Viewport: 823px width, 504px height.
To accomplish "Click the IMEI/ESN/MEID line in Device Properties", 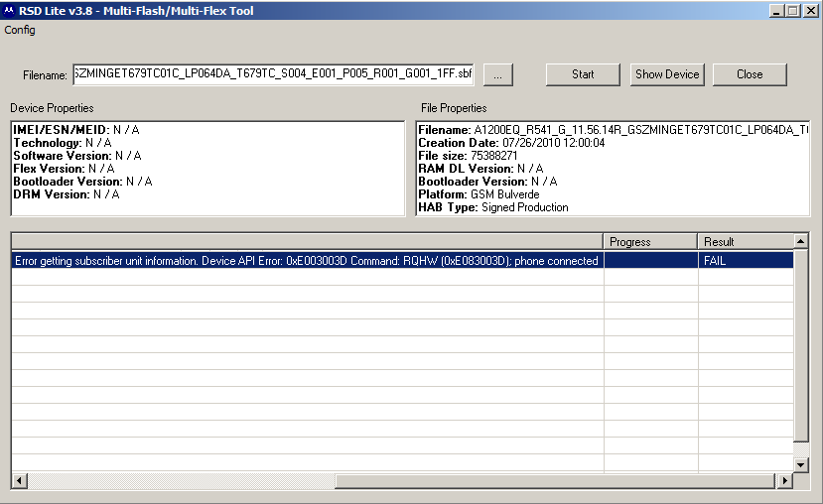I will coord(76,130).
